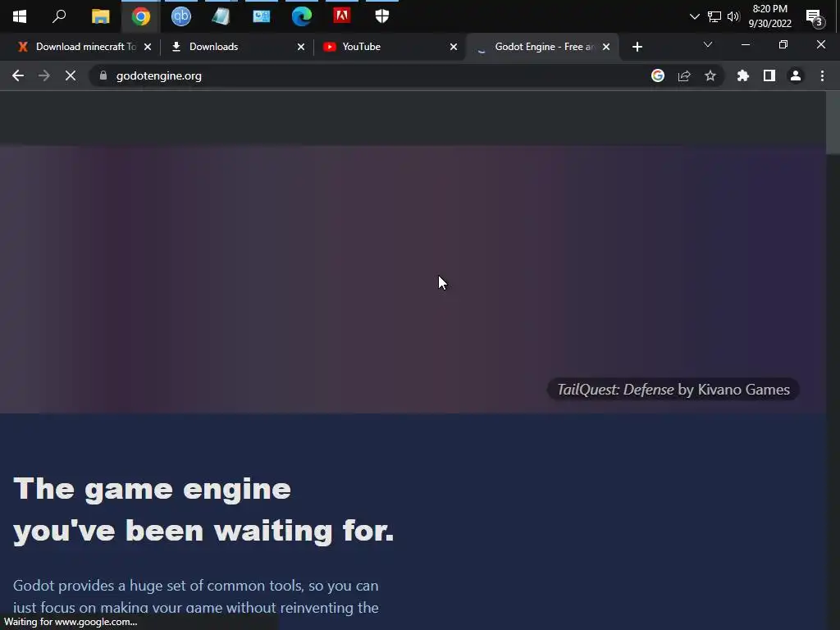840x630 pixels.
Task: View site information via lock icon
Action: tap(103, 75)
